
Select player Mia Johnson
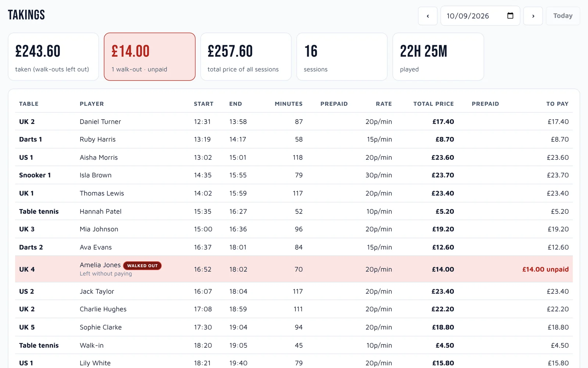coord(99,229)
